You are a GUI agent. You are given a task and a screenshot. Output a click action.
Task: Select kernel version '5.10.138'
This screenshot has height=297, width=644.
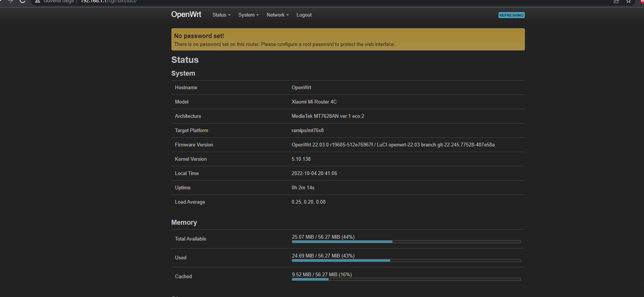(x=301, y=159)
